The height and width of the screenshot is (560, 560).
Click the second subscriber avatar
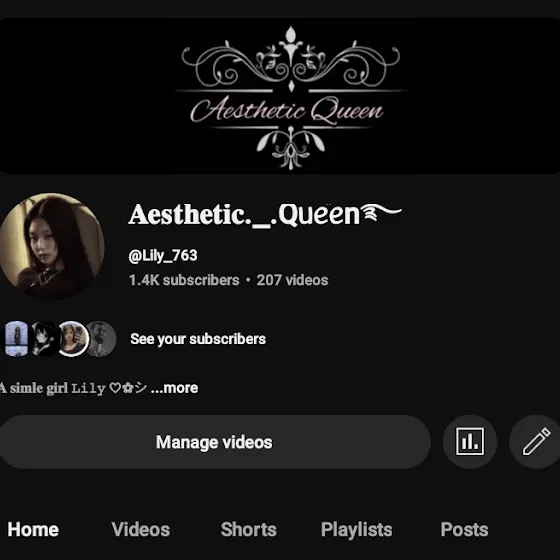coord(44,339)
